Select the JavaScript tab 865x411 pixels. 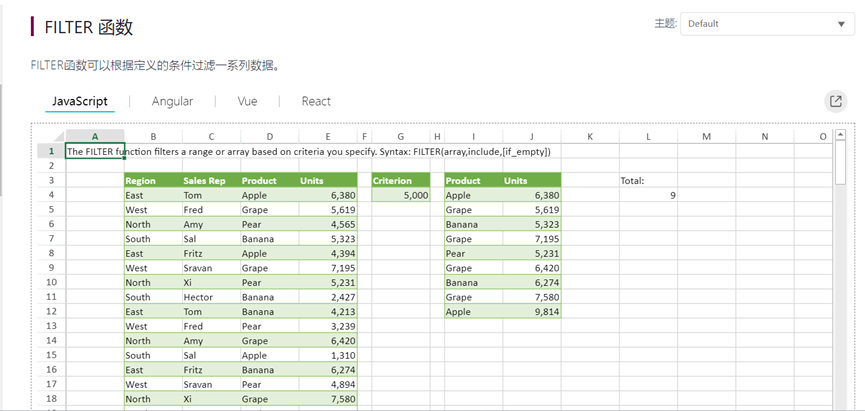pyautogui.click(x=80, y=102)
